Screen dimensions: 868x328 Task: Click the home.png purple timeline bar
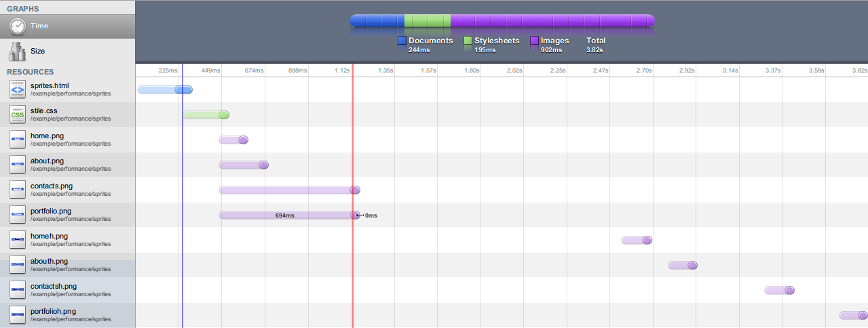click(x=233, y=140)
